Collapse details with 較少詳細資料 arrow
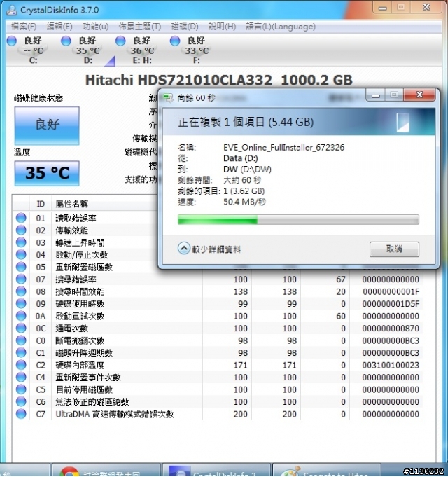The width and height of the screenshot is (448, 477). [183, 249]
